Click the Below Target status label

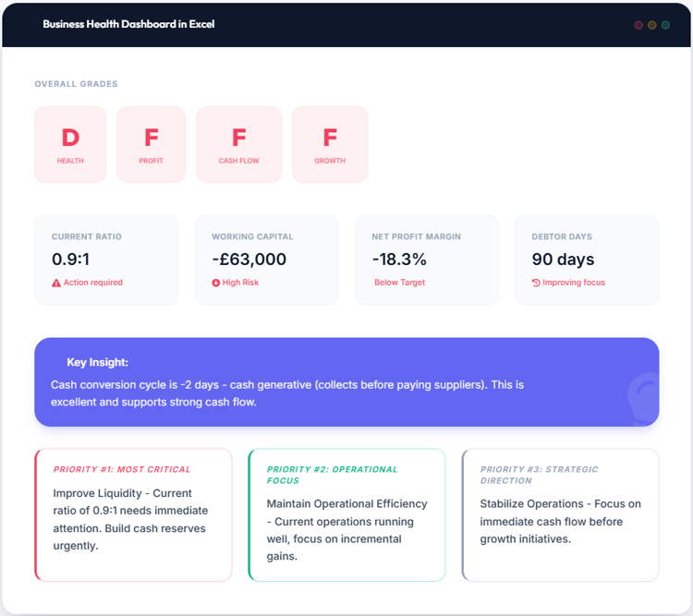(x=400, y=283)
